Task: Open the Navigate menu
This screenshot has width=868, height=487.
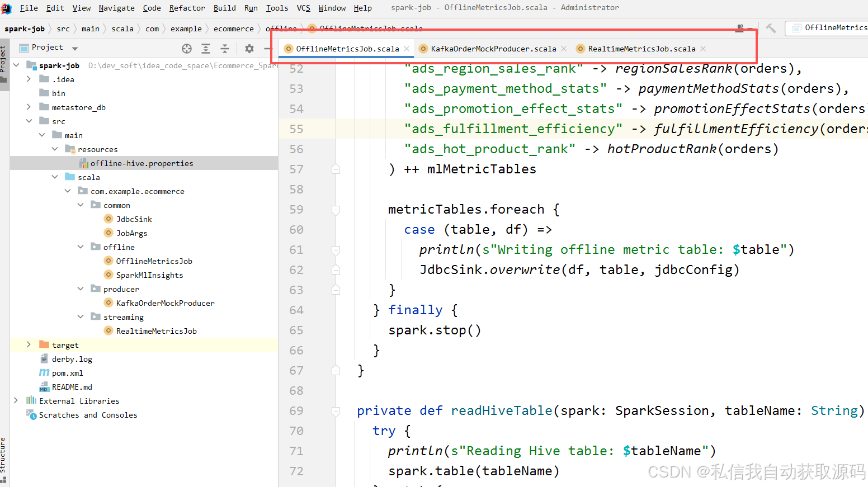Action: [116, 8]
